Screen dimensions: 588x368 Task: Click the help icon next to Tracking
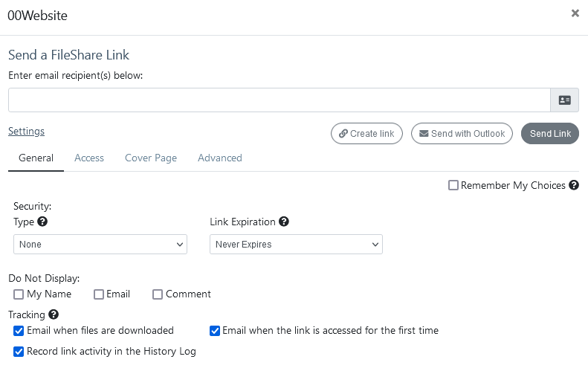(x=54, y=314)
